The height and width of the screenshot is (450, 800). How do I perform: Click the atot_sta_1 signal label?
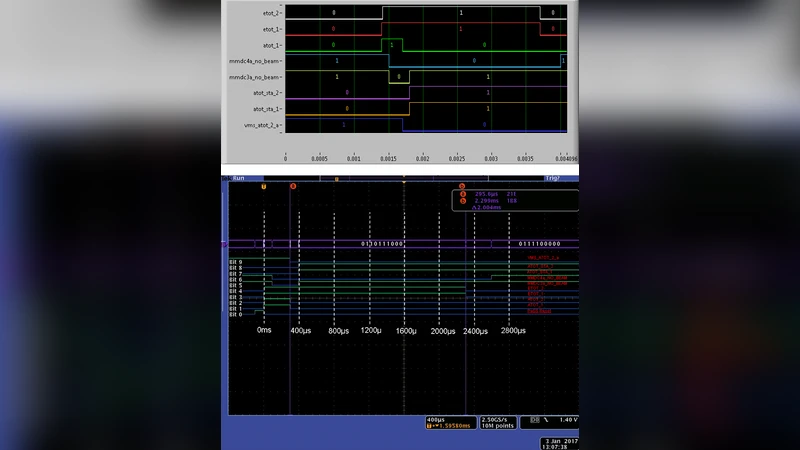(x=267, y=109)
